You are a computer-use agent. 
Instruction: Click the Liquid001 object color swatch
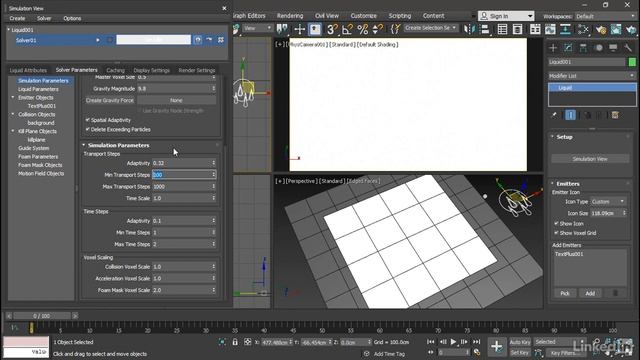632,62
